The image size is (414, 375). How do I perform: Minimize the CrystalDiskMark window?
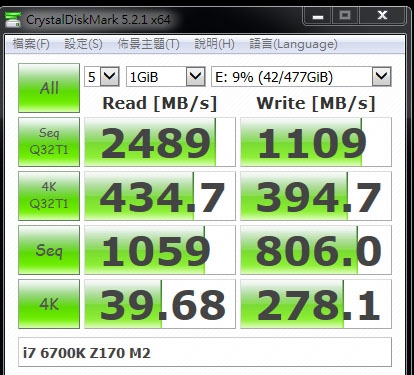pos(317,15)
